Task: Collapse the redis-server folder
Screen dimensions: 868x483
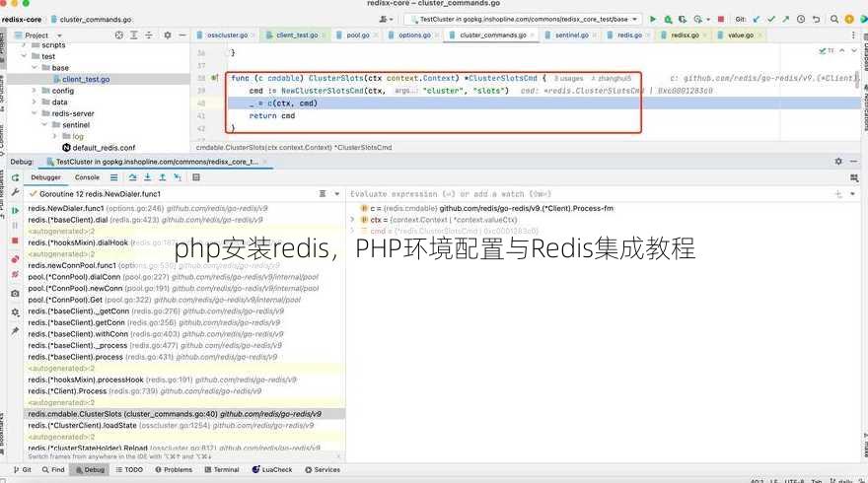Action: [x=35, y=113]
